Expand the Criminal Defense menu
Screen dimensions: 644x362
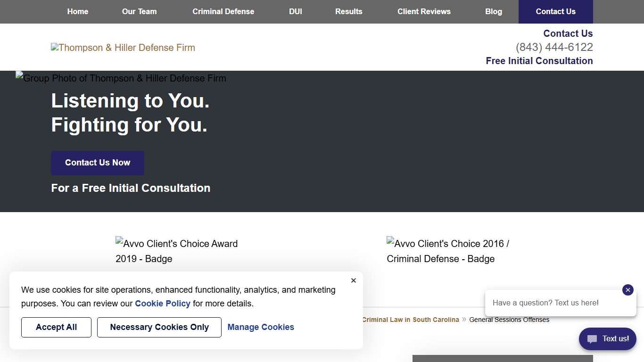(x=223, y=12)
